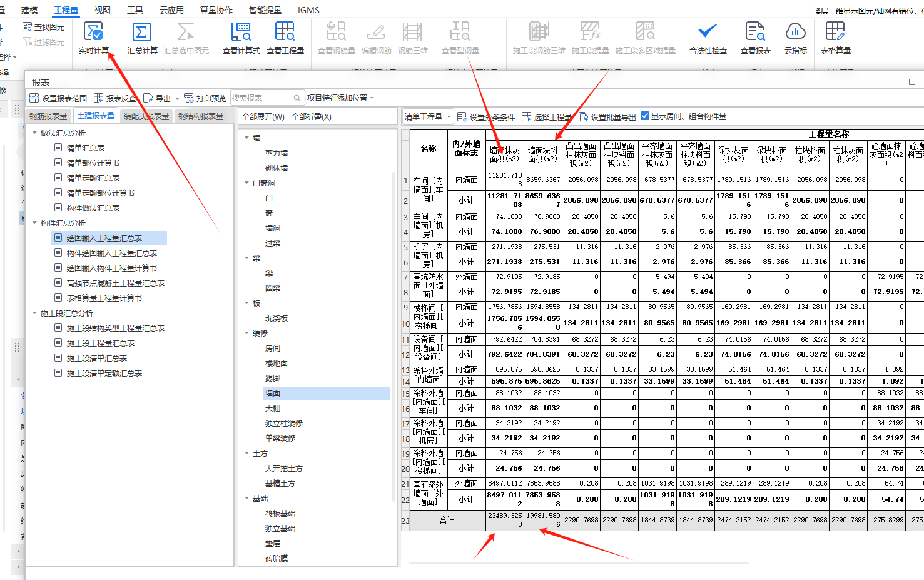The height and width of the screenshot is (580, 924).
Task: Click 选择工程量 button
Action: tap(546, 117)
